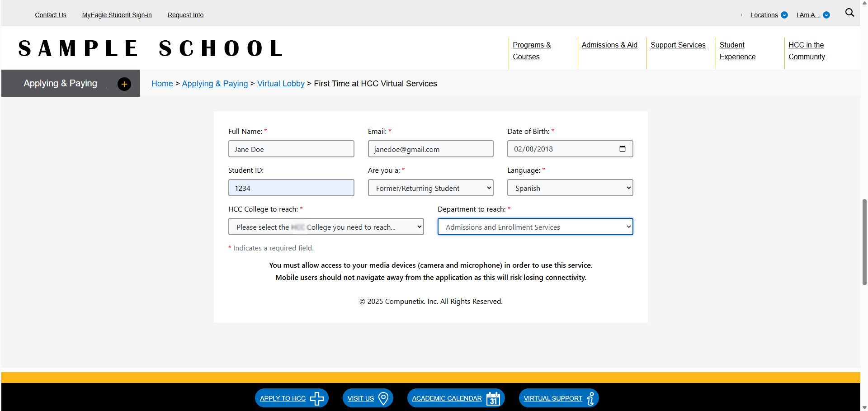Open the Admissions & Aid menu
Screen dimensions: 868x411
point(609,45)
